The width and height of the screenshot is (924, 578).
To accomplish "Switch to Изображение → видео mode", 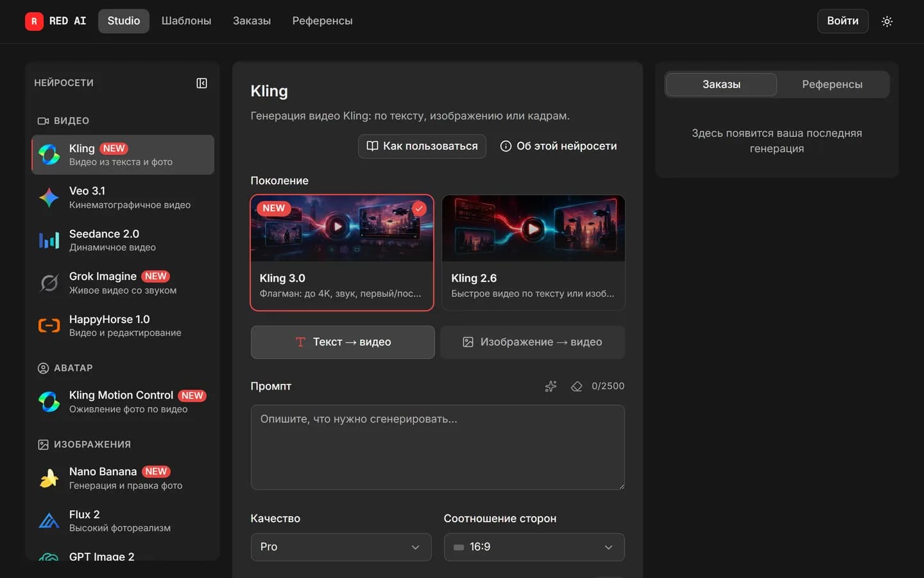I will (533, 342).
